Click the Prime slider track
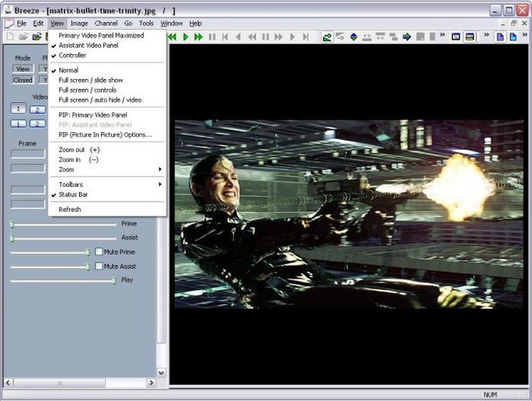The image size is (532, 401). click(x=63, y=224)
